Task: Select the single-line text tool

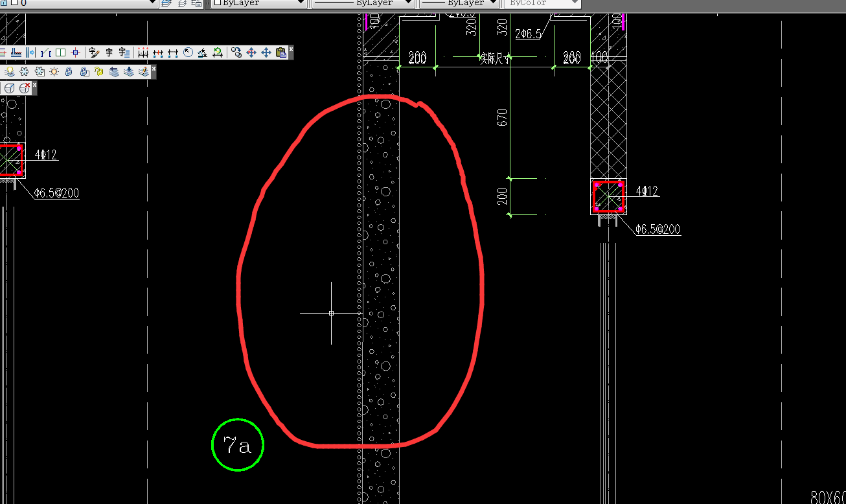Action: [x=109, y=52]
